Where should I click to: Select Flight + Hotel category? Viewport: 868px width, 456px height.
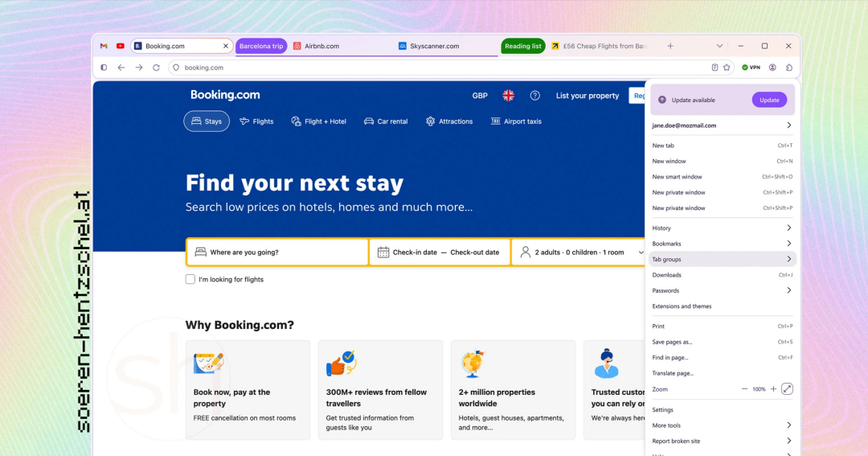click(x=319, y=121)
